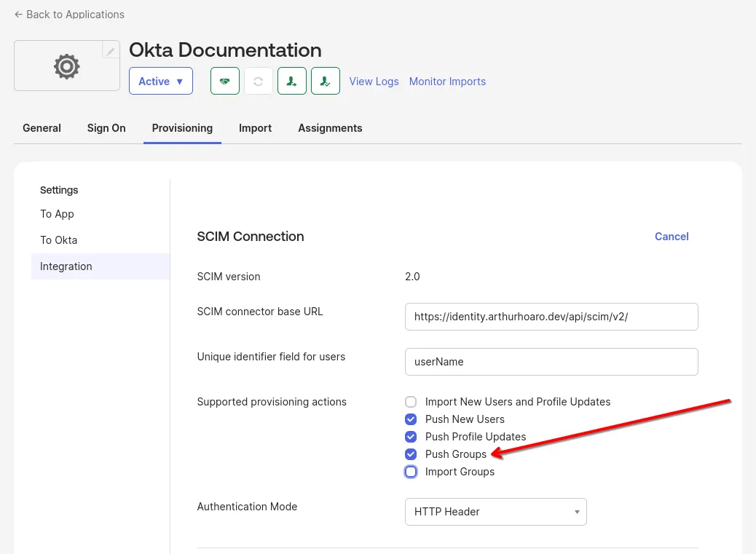Enable Import New Users and Profile Updates
The height and width of the screenshot is (554, 756).
tap(411, 402)
